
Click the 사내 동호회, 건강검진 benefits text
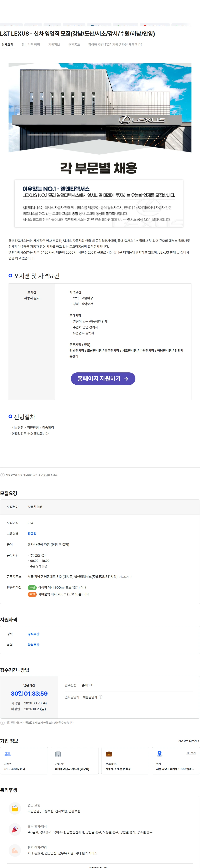pos(62,853)
